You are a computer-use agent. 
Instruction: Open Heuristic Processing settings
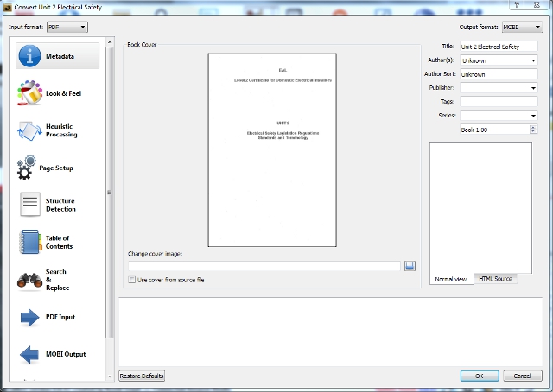tap(30, 130)
